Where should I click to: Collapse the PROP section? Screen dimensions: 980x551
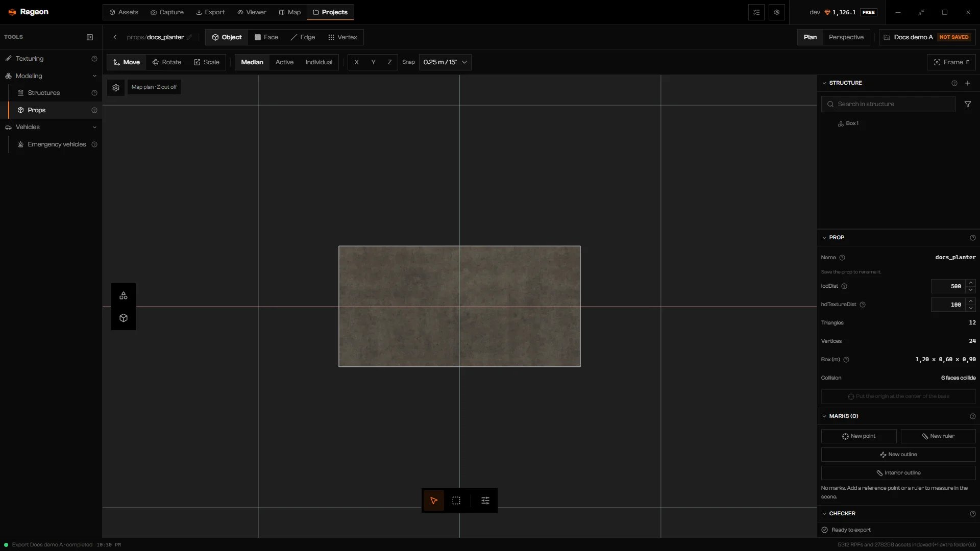click(x=824, y=238)
